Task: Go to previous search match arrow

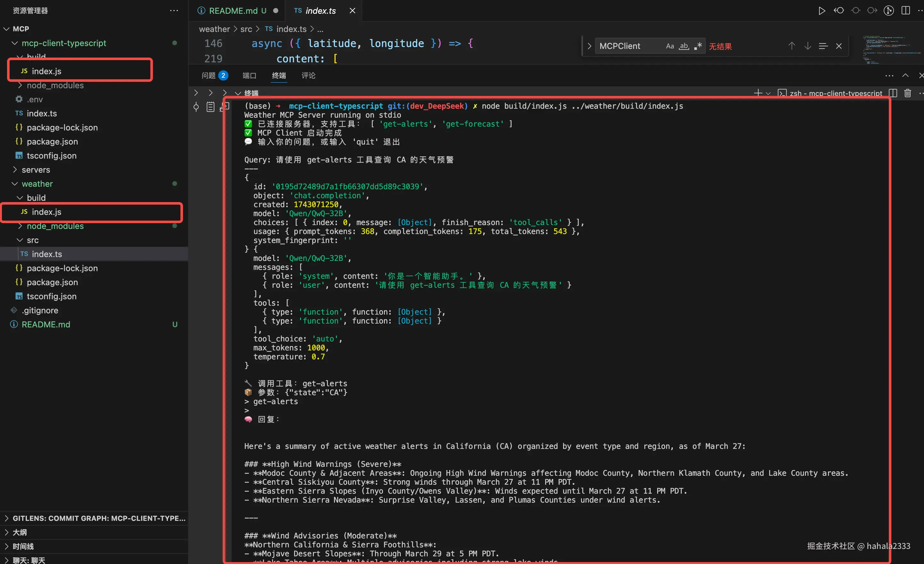Action: tap(791, 46)
